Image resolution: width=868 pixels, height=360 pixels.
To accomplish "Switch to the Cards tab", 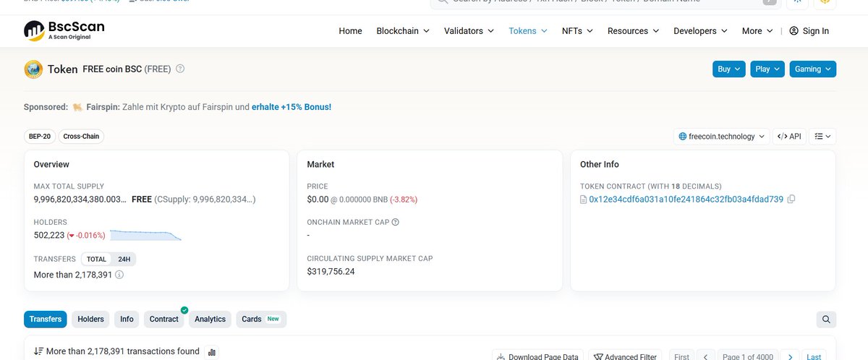I will [x=261, y=319].
